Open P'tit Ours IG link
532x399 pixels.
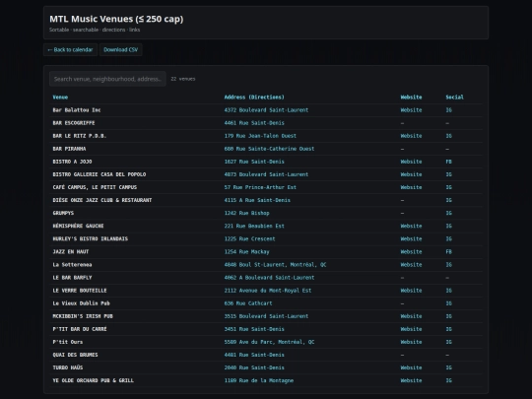point(449,342)
